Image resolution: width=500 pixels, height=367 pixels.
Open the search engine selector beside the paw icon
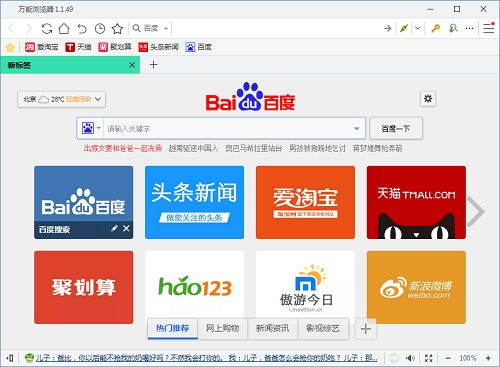99,128
